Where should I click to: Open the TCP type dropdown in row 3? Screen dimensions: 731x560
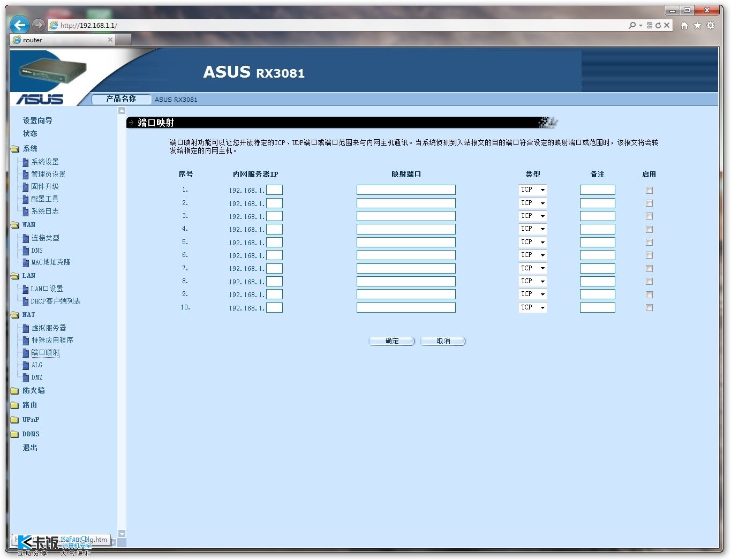pos(533,216)
